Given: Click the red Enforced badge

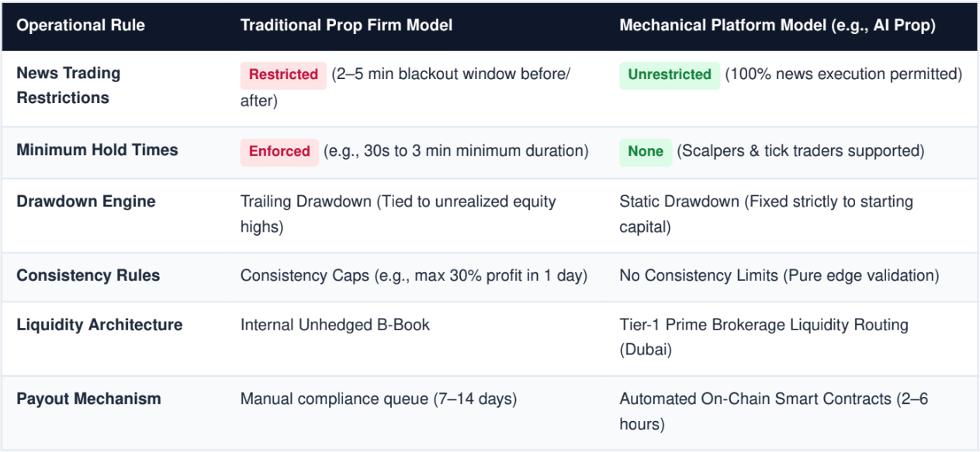Looking at the screenshot, I should (279, 151).
